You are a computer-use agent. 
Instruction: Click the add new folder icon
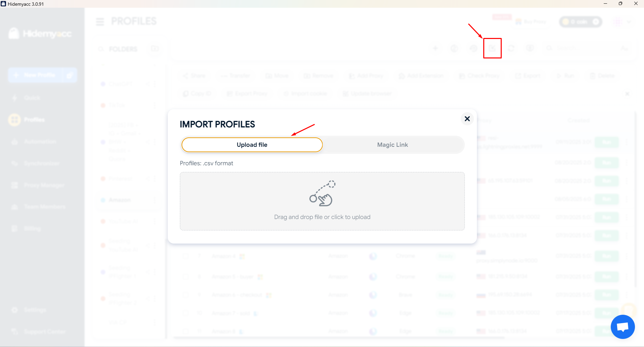(155, 49)
